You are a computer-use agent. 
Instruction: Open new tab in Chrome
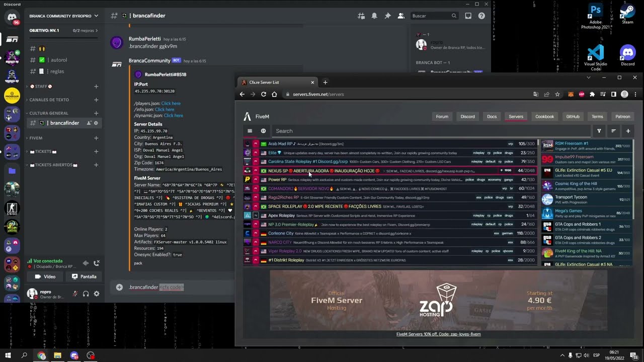click(325, 82)
